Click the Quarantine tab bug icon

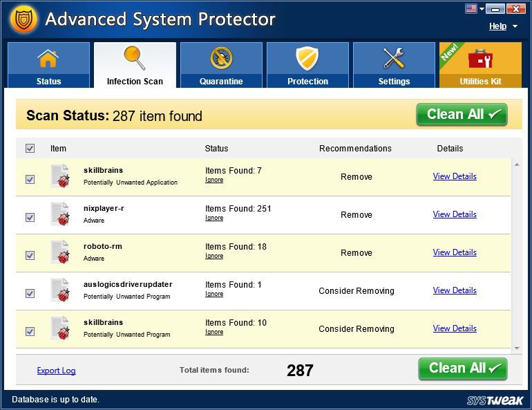click(x=221, y=59)
